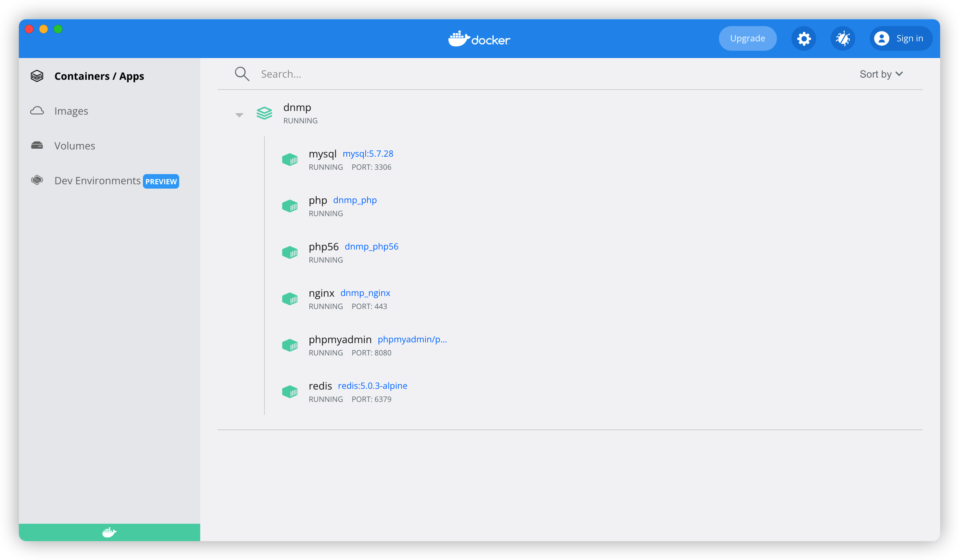Click the search magnifier icon

click(x=242, y=74)
